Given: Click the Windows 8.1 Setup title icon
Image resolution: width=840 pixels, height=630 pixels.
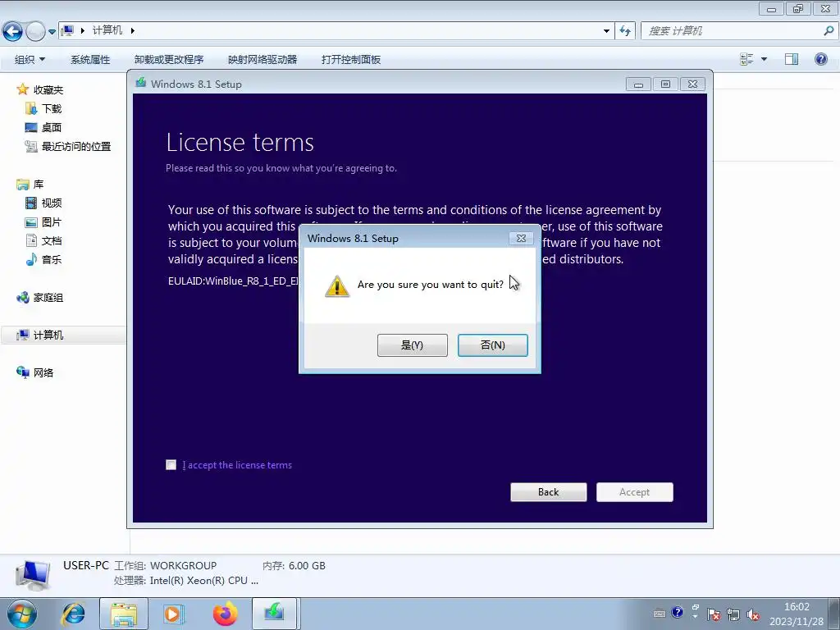Looking at the screenshot, I should [x=141, y=83].
